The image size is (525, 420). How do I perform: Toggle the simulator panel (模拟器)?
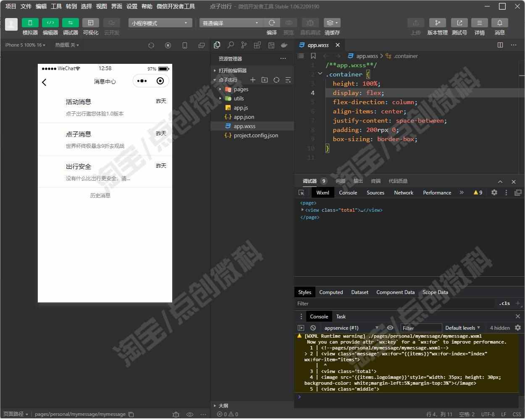coord(30,23)
